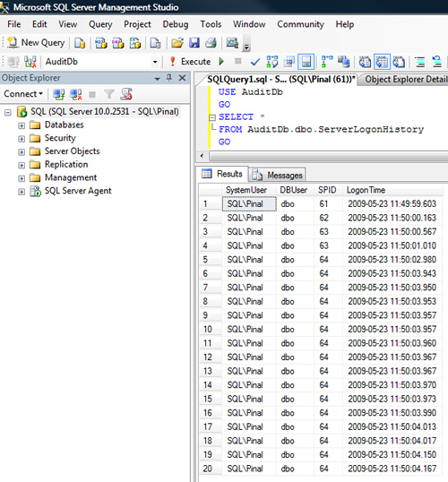Click Analysis Services DMX Query icon
448x482 pixels.
coord(118,43)
